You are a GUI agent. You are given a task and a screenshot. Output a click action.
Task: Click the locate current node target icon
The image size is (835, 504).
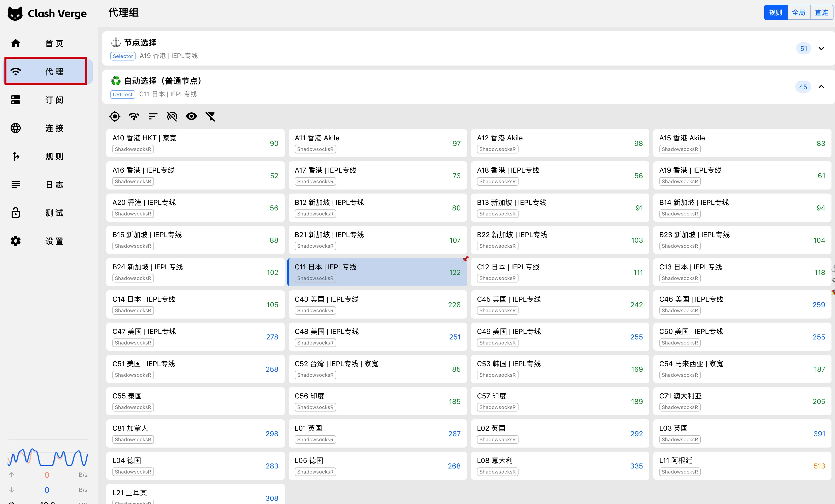(115, 117)
